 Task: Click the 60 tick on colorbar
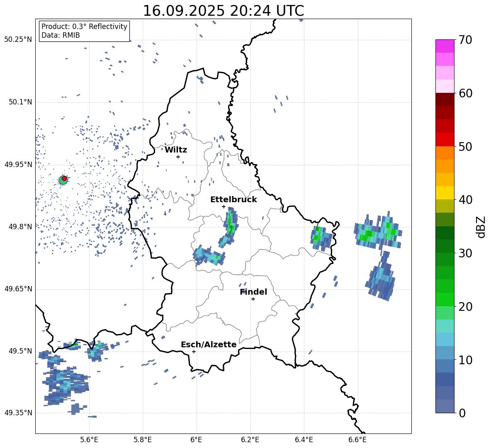click(x=465, y=93)
